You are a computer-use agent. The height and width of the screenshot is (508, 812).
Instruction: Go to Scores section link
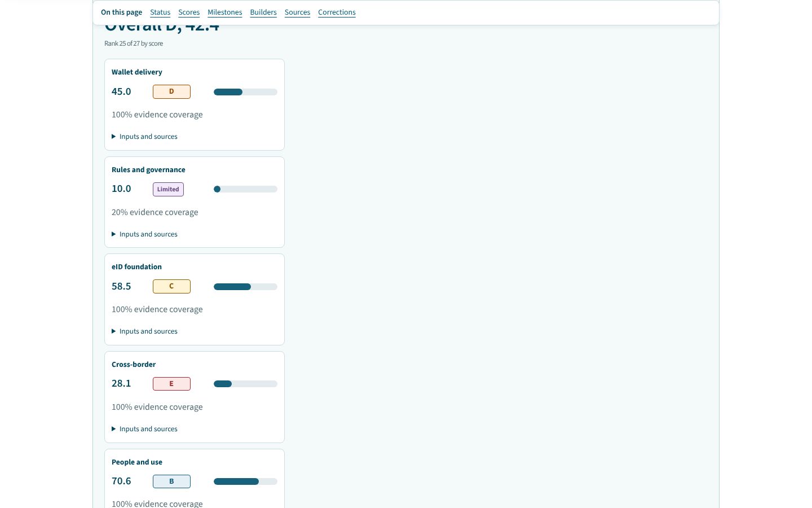[189, 12]
